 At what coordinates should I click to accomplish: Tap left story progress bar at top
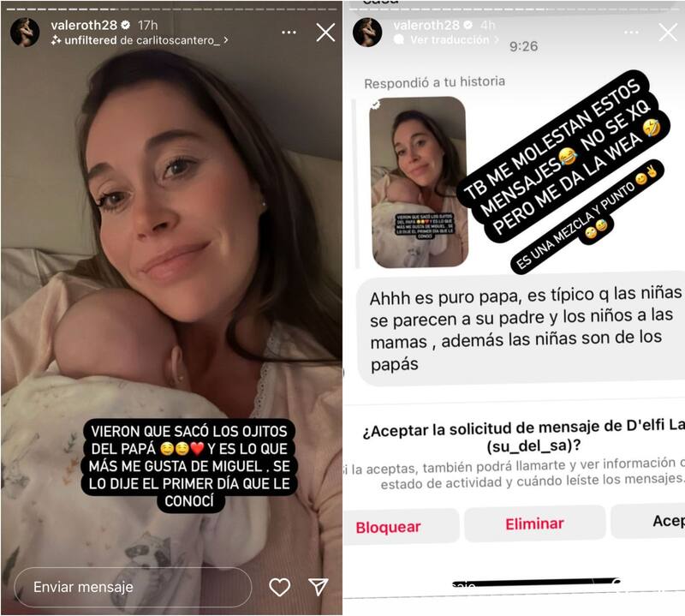(x=172, y=9)
